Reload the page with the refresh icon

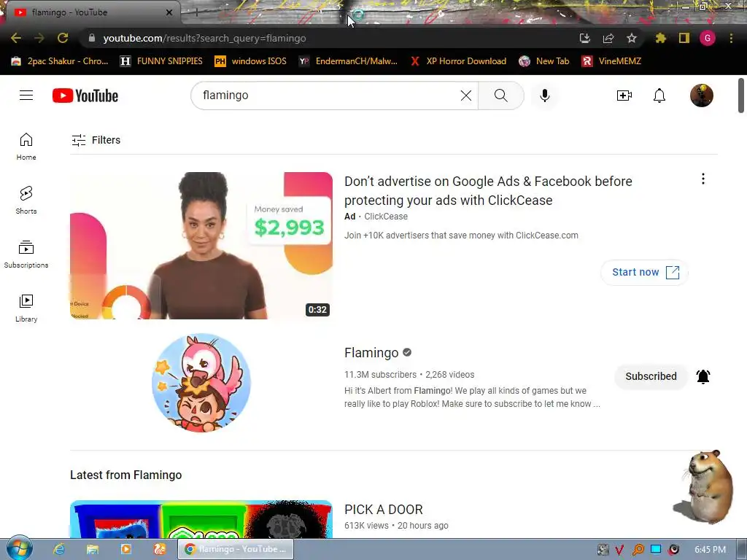[x=63, y=38]
